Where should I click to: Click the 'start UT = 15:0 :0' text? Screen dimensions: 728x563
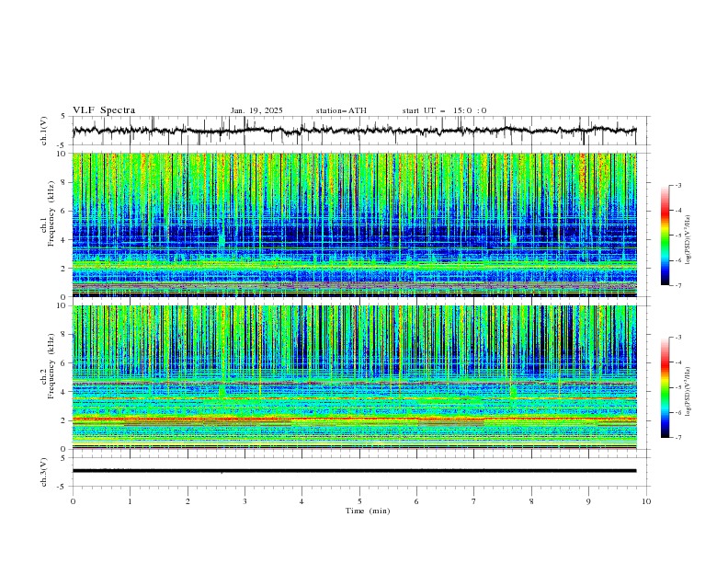[x=444, y=110]
